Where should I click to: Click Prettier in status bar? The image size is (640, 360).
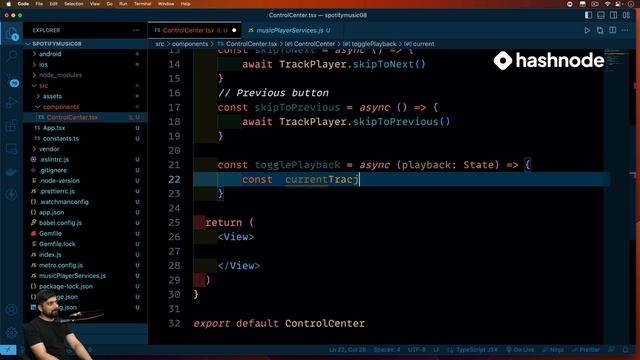587,350
